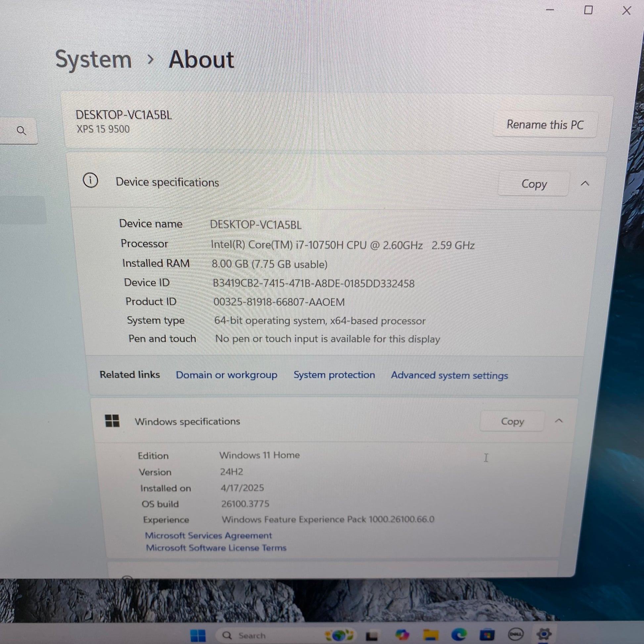Viewport: 644px width, 644px height.
Task: Open File Explorer from taskbar
Action: (431, 635)
